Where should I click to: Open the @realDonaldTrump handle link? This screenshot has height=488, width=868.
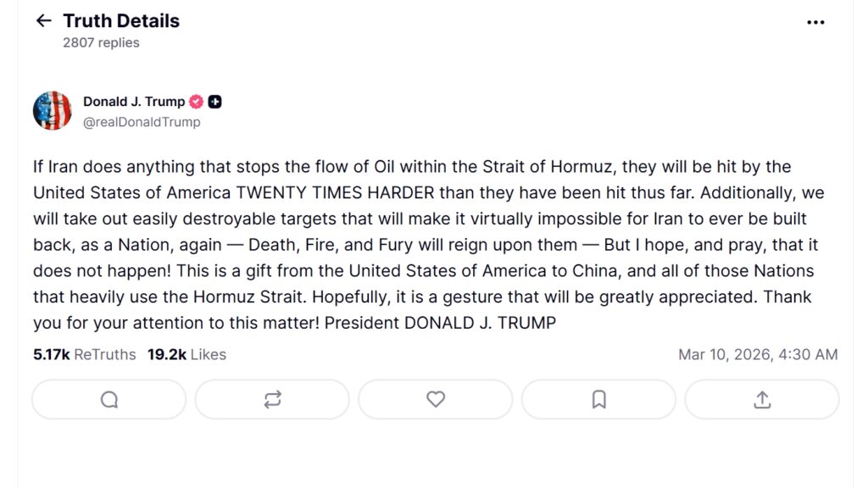click(x=142, y=122)
